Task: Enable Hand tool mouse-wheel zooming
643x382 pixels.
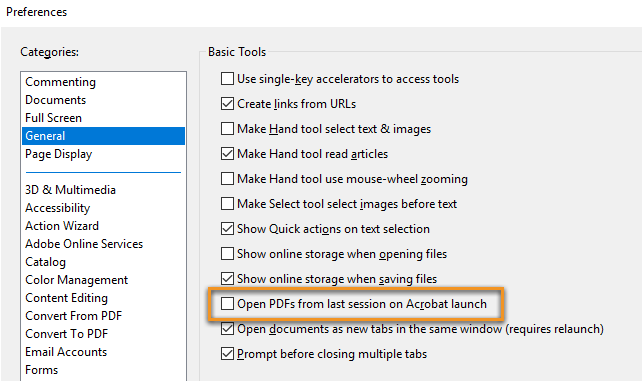Action: [x=227, y=178]
